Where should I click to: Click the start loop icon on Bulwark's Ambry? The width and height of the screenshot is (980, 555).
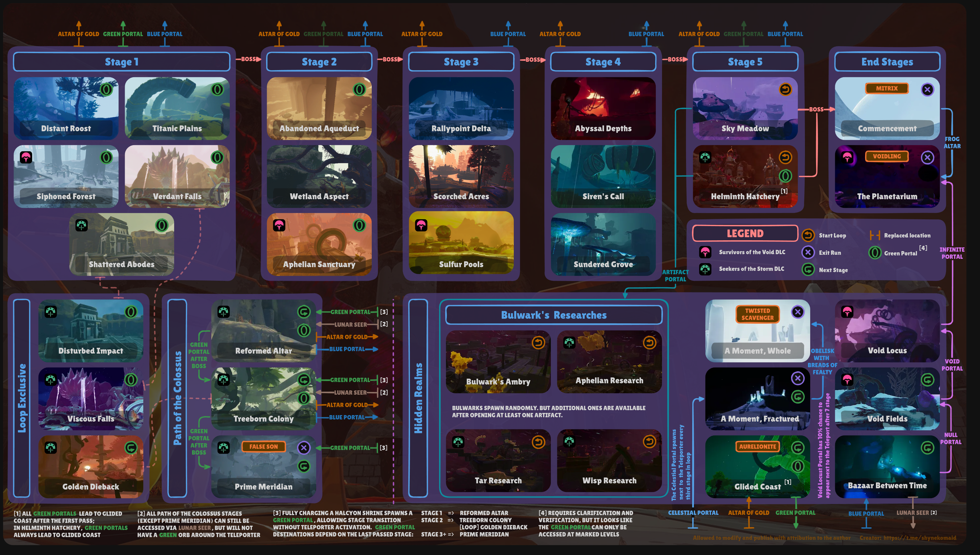pos(538,342)
